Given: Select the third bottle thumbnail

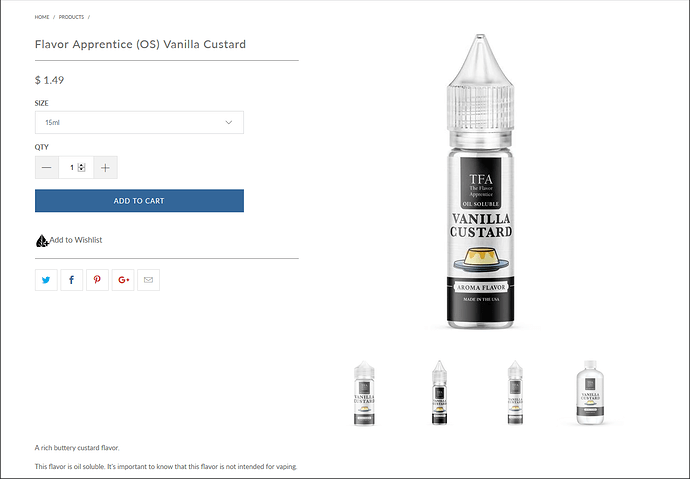Looking at the screenshot, I should pos(515,392).
